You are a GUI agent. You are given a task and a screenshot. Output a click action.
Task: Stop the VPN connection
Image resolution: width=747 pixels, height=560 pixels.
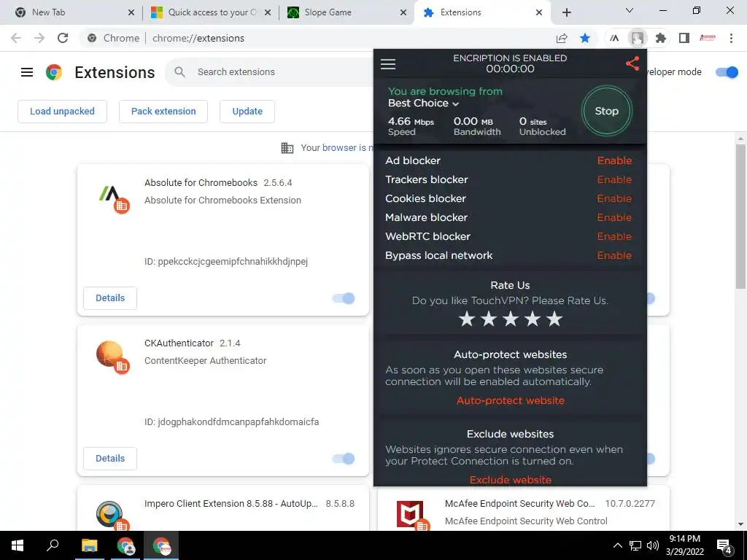pos(606,111)
